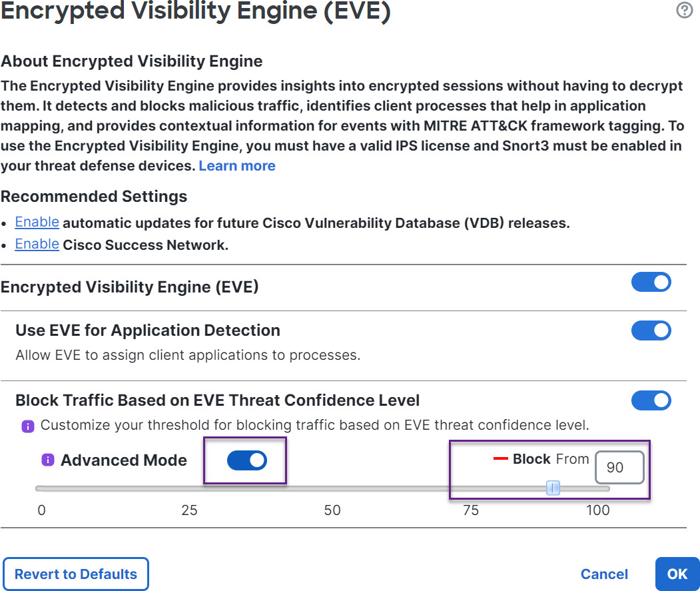Open the Learn more link

pyautogui.click(x=237, y=166)
